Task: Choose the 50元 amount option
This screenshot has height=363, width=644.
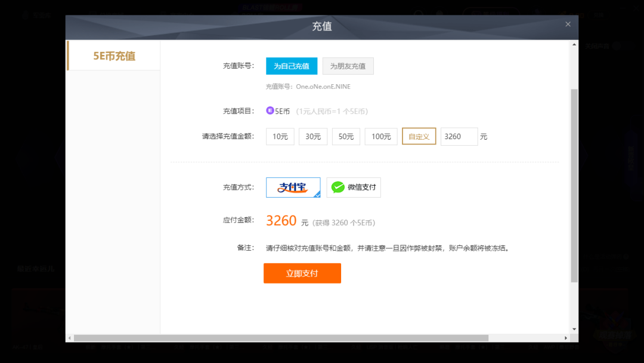Action: (x=346, y=137)
